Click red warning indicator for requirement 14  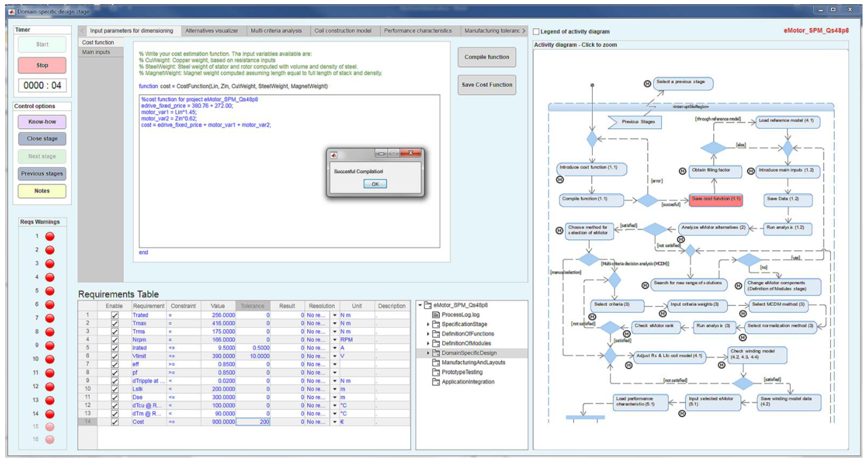[50, 413]
